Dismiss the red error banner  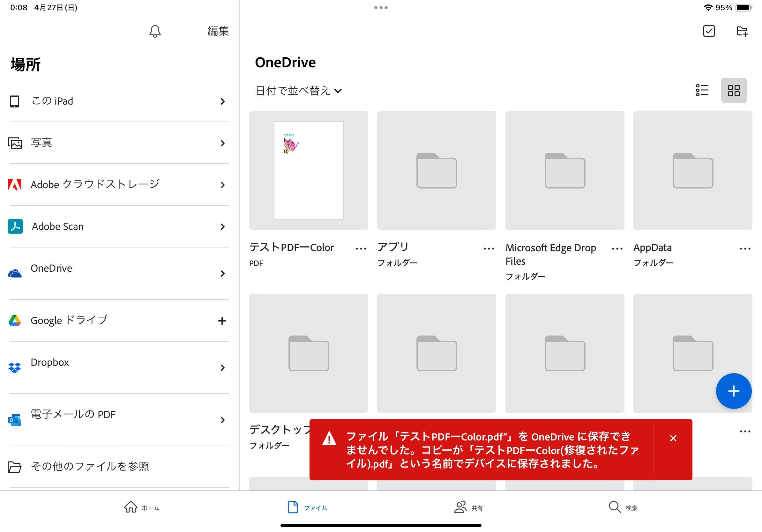click(673, 438)
